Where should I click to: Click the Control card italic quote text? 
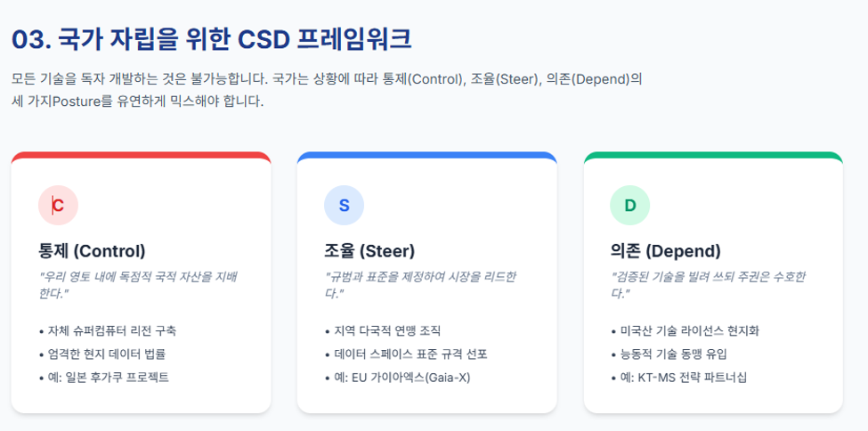[x=138, y=285]
